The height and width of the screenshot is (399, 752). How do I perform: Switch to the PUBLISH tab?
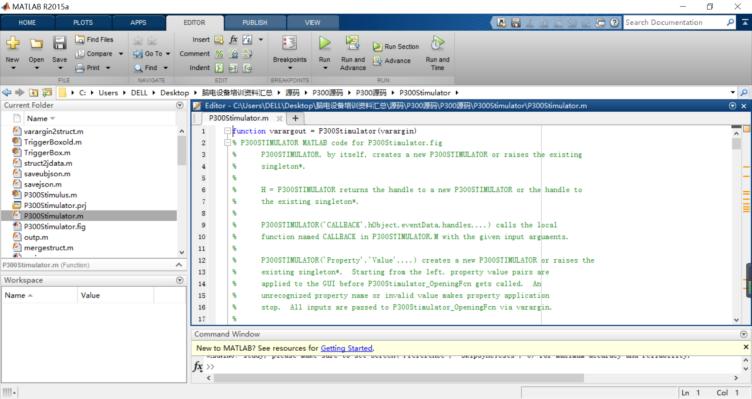255,23
